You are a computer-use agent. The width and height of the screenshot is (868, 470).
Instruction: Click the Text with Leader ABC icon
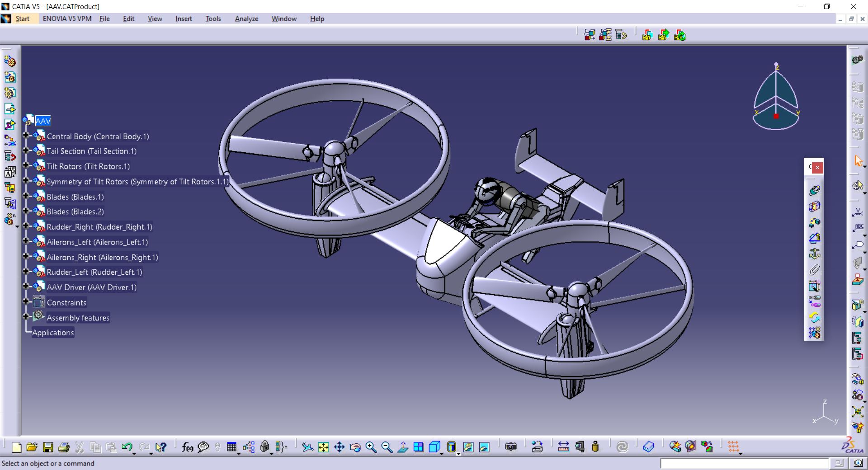858,227
